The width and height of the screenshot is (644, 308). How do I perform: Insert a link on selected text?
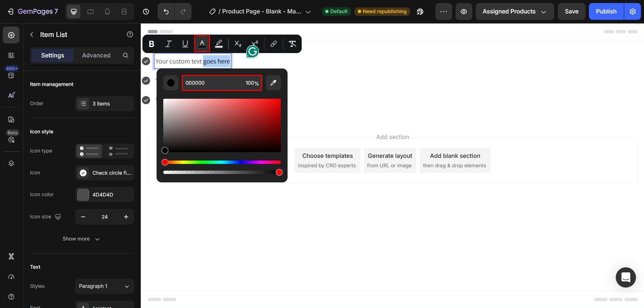(273, 44)
